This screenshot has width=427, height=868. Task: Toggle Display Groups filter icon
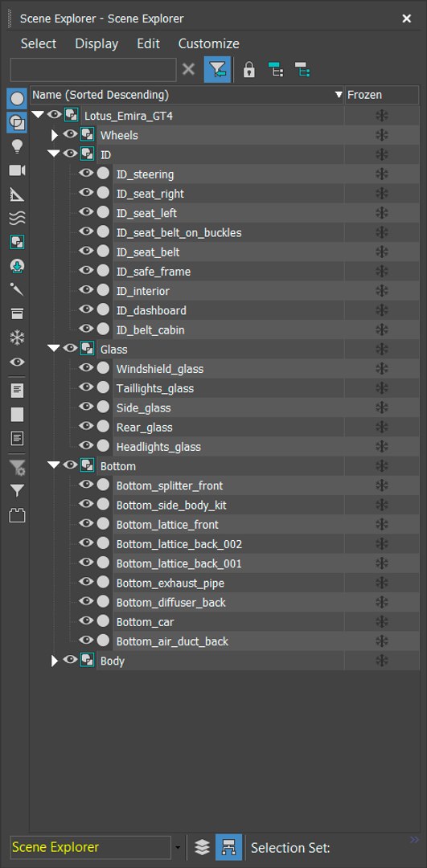point(17,242)
